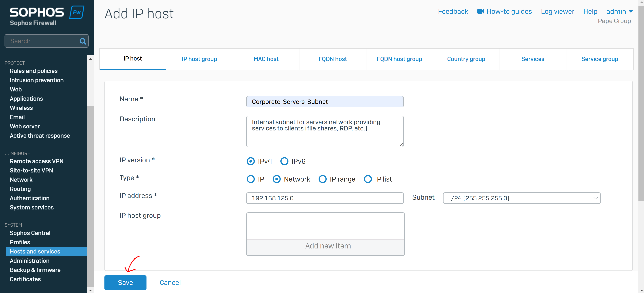The height and width of the screenshot is (293, 644).
Task: Select the IP range type option
Action: pyautogui.click(x=322, y=179)
